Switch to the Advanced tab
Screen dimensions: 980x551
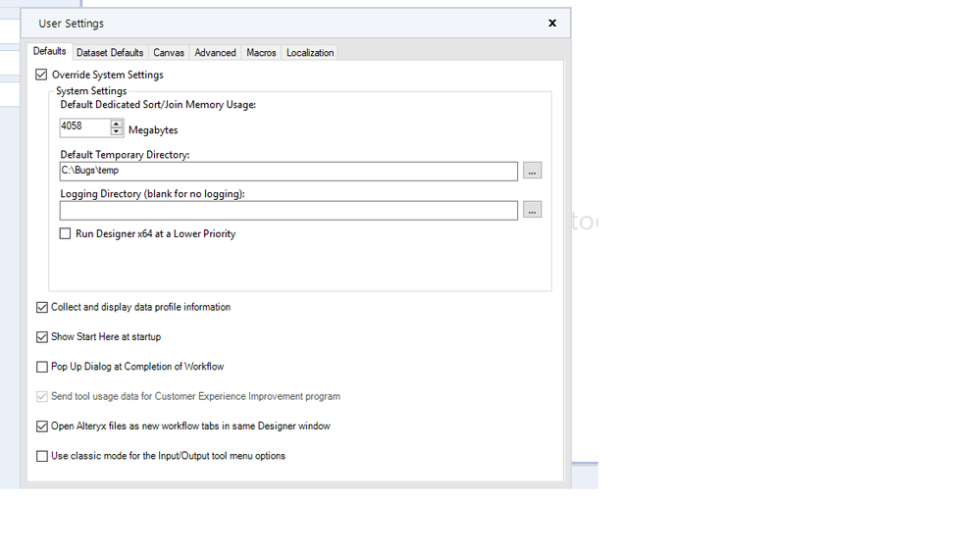pyautogui.click(x=215, y=53)
